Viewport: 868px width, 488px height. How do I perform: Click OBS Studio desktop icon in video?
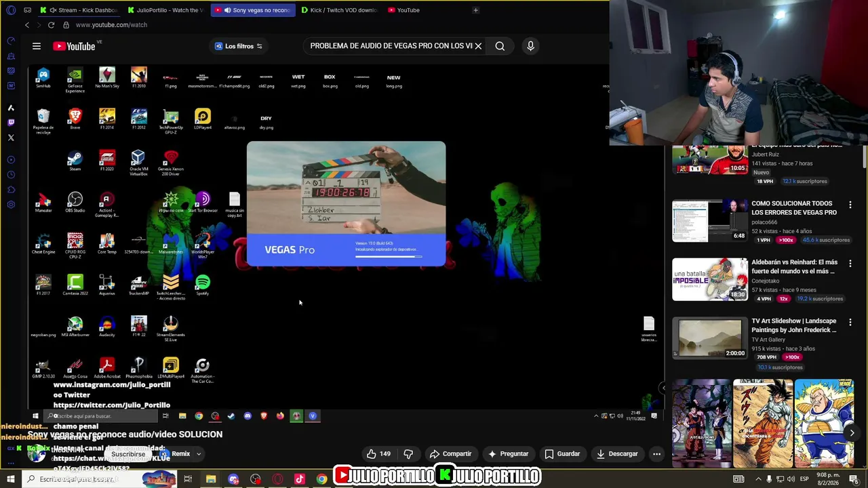[x=75, y=202]
